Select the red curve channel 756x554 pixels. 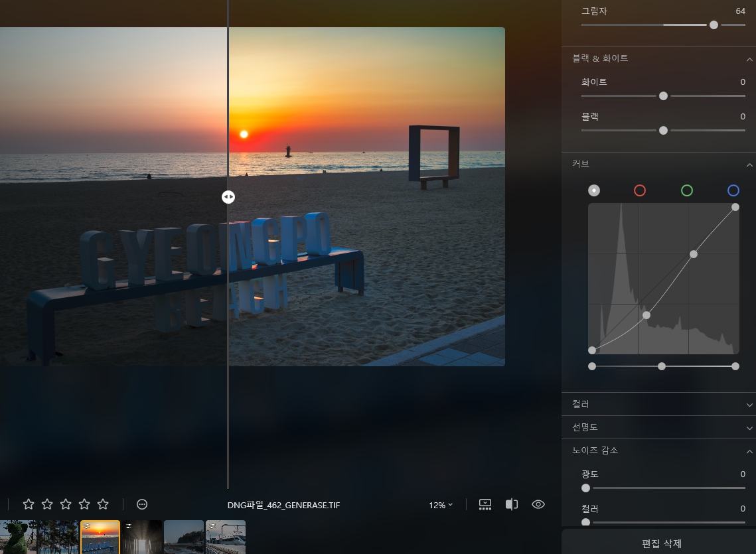tap(640, 190)
